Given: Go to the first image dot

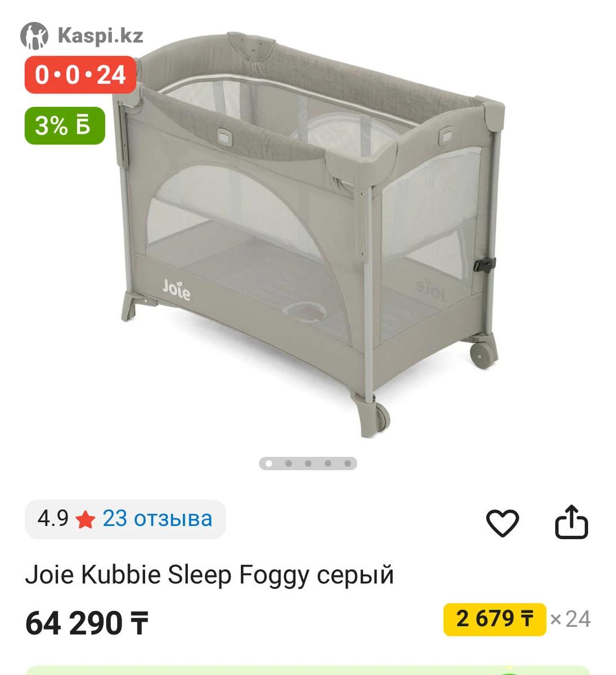Looking at the screenshot, I should click(269, 463).
